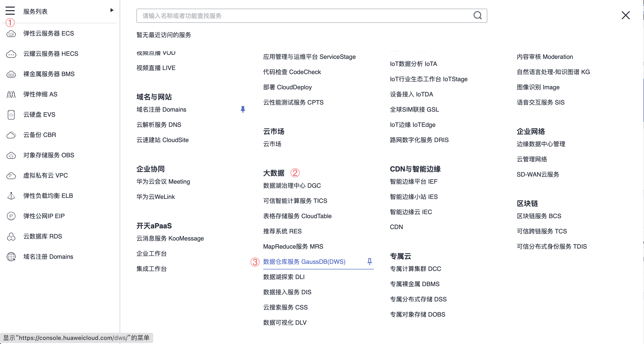Open 数据仓库服务 GaussDB(DWS) link
The image size is (644, 344).
[304, 262]
